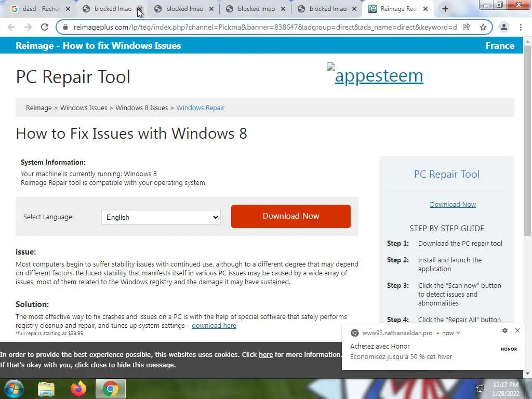Open the appesteem link
This screenshot has height=399, width=532.
(x=379, y=75)
